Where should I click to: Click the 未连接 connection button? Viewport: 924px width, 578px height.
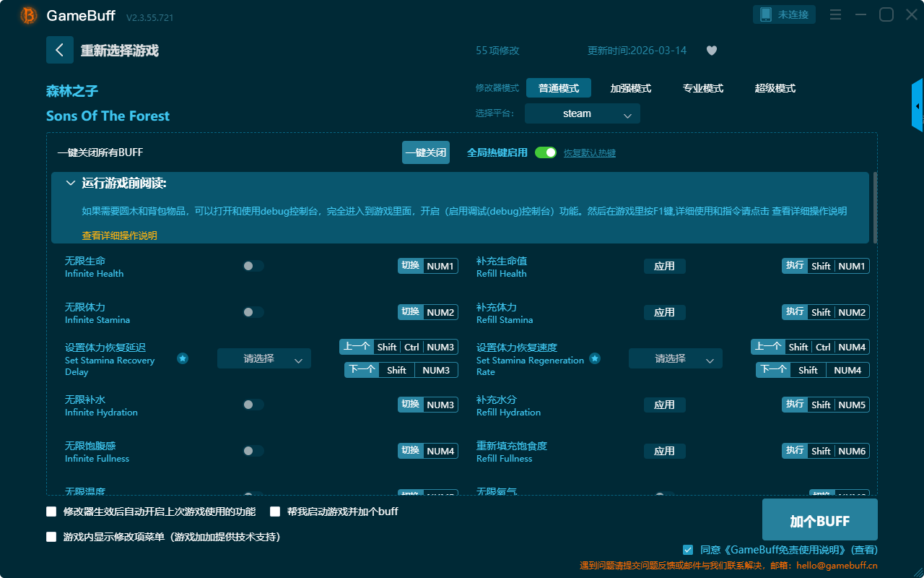[785, 14]
